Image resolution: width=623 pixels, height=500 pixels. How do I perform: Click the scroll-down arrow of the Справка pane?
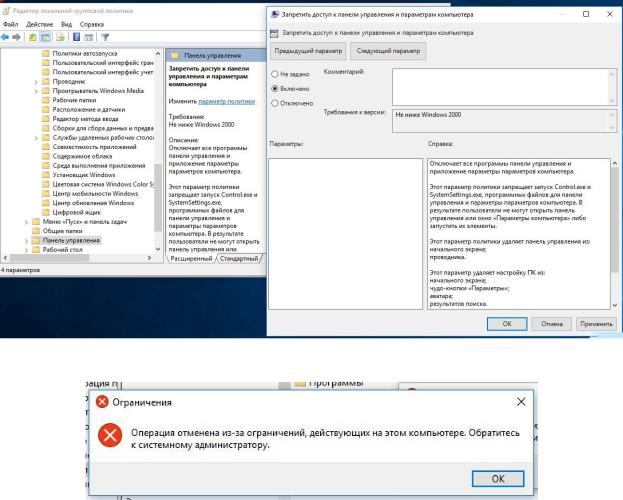point(615,305)
